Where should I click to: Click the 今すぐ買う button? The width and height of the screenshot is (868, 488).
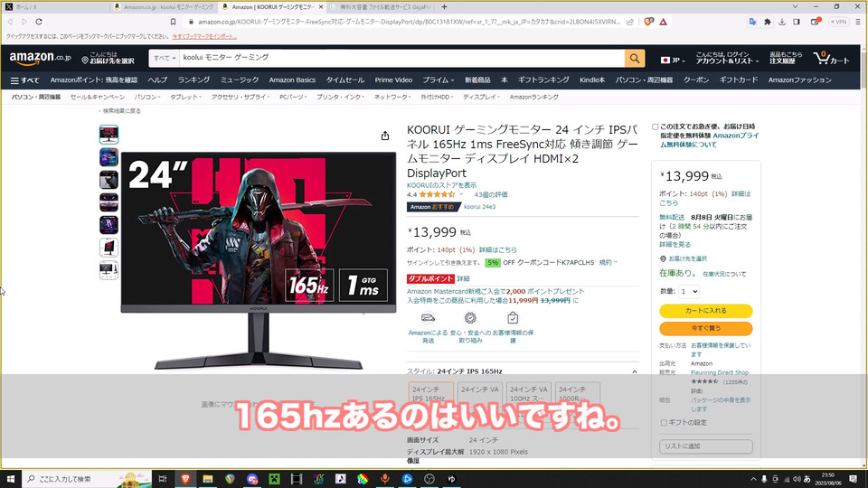tap(706, 328)
